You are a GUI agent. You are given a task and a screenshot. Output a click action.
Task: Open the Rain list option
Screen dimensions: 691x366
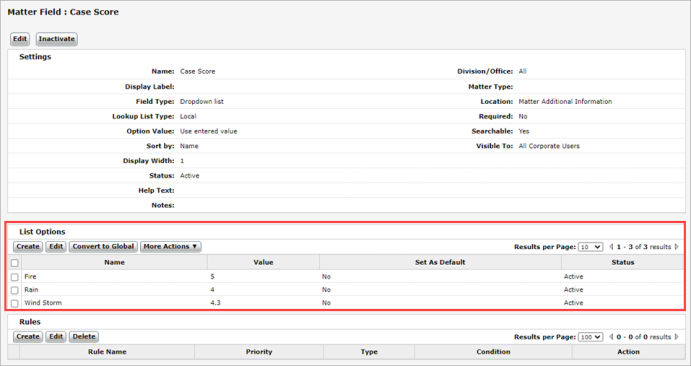click(x=31, y=290)
